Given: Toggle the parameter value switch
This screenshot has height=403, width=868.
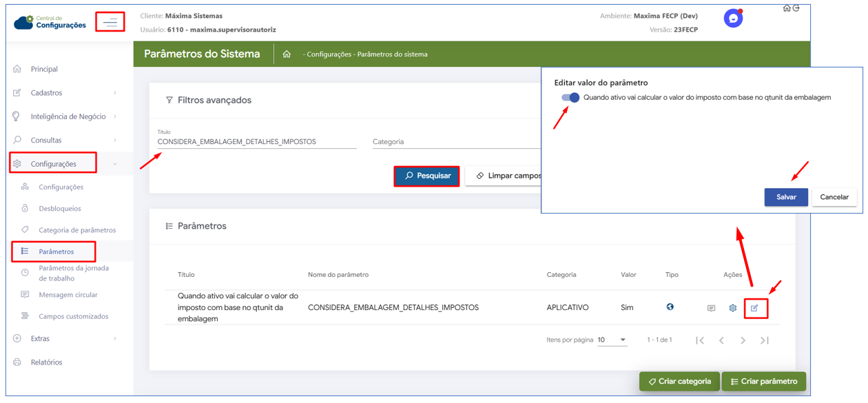Looking at the screenshot, I should 570,98.
